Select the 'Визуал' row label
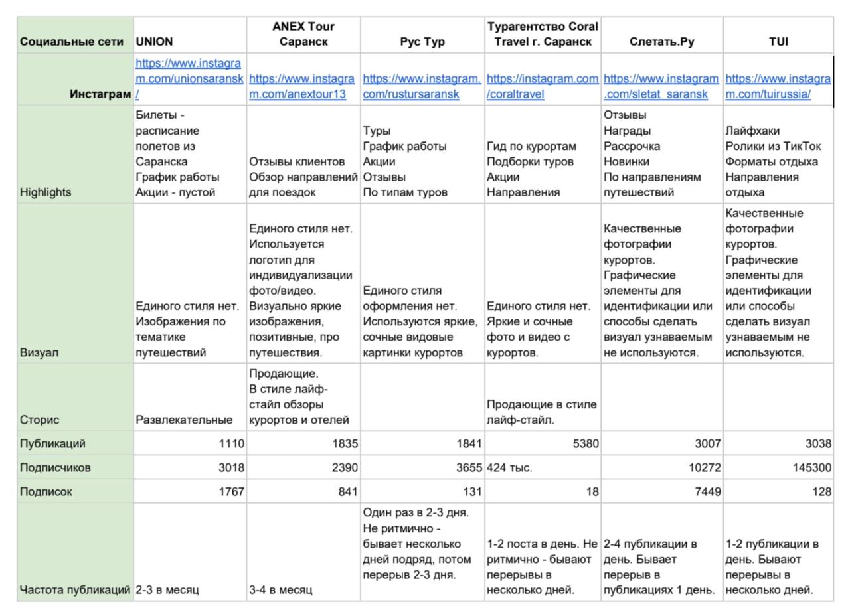The height and width of the screenshot is (616, 850). [x=75, y=283]
